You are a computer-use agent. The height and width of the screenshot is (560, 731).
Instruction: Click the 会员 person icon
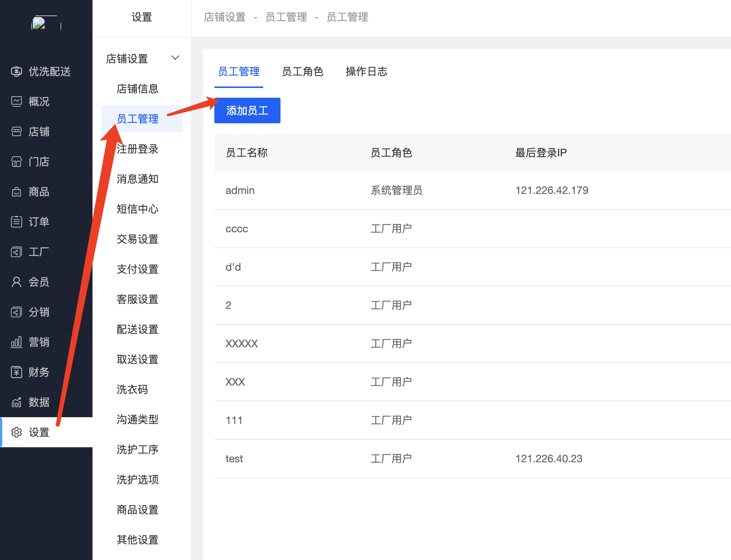[16, 282]
